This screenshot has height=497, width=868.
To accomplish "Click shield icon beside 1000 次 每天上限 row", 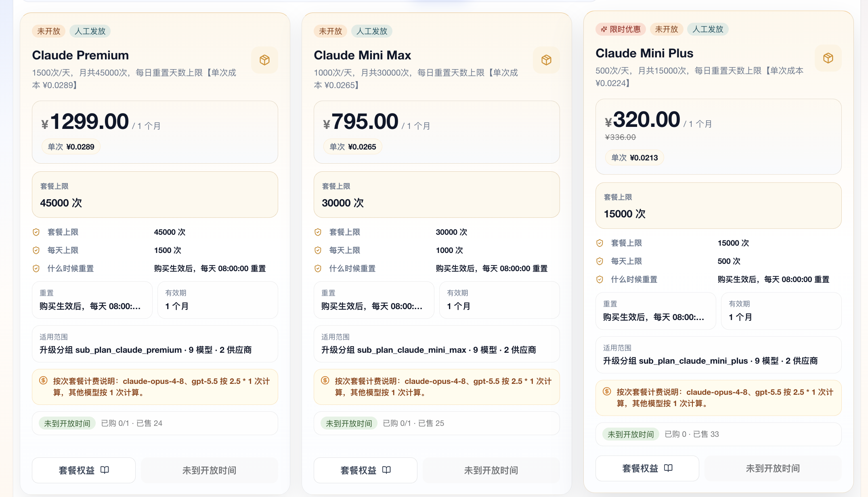I will 318,250.
